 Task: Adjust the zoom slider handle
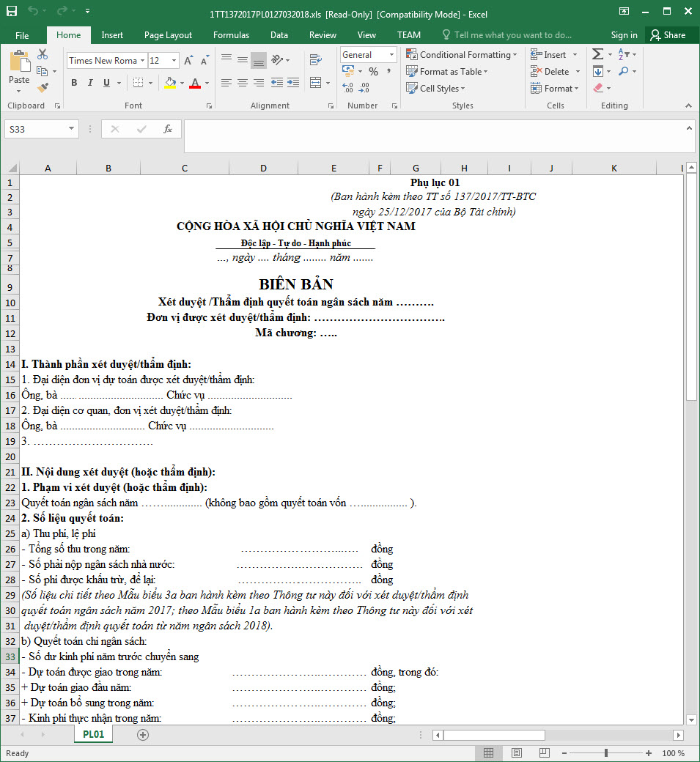[606, 752]
